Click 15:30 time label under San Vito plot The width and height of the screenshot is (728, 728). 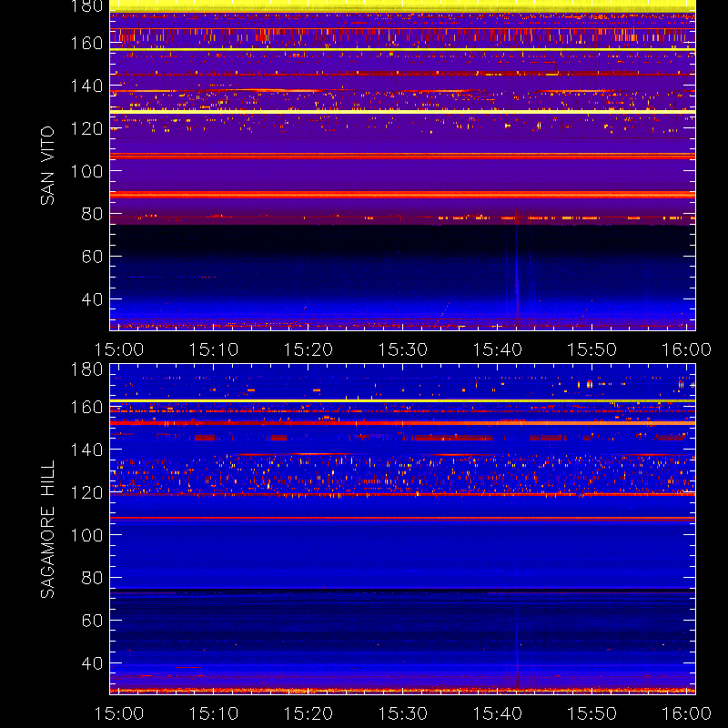point(402,349)
